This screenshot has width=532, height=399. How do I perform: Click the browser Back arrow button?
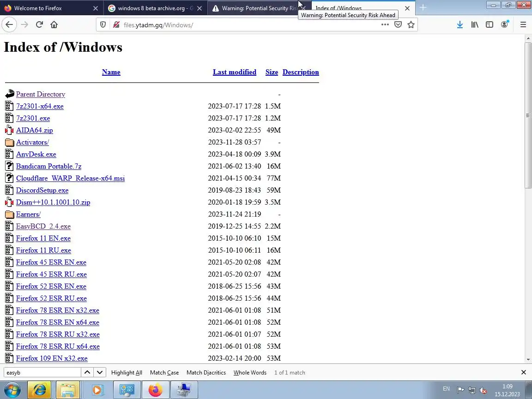coord(9,25)
